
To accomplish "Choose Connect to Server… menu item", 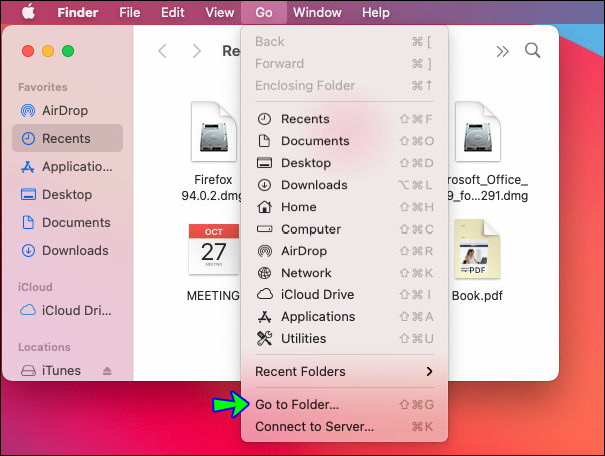I will pyautogui.click(x=345, y=427).
